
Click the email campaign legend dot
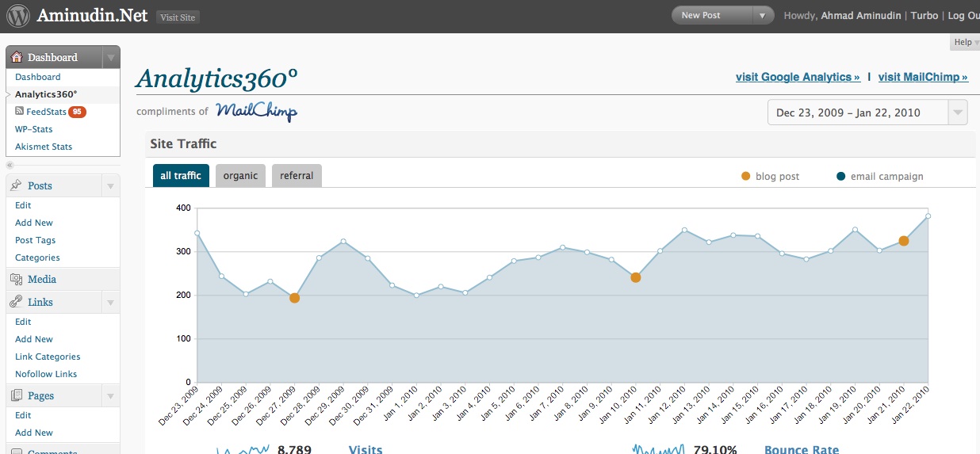(840, 176)
